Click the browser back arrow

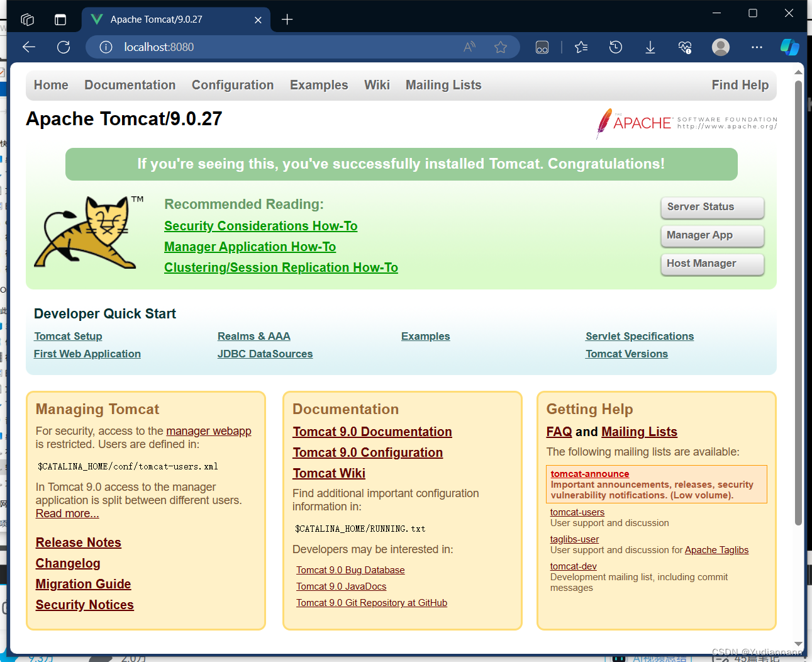click(x=29, y=47)
